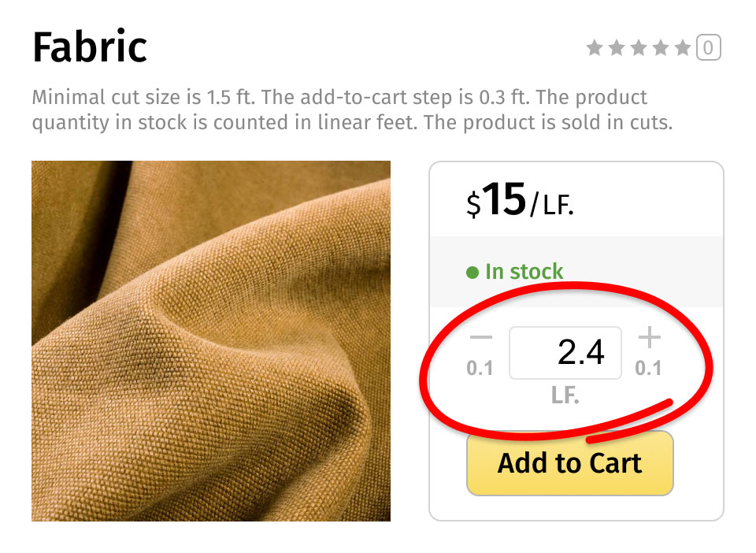The width and height of the screenshot is (756, 553).
Task: Click the $15 price label
Action: [x=496, y=200]
